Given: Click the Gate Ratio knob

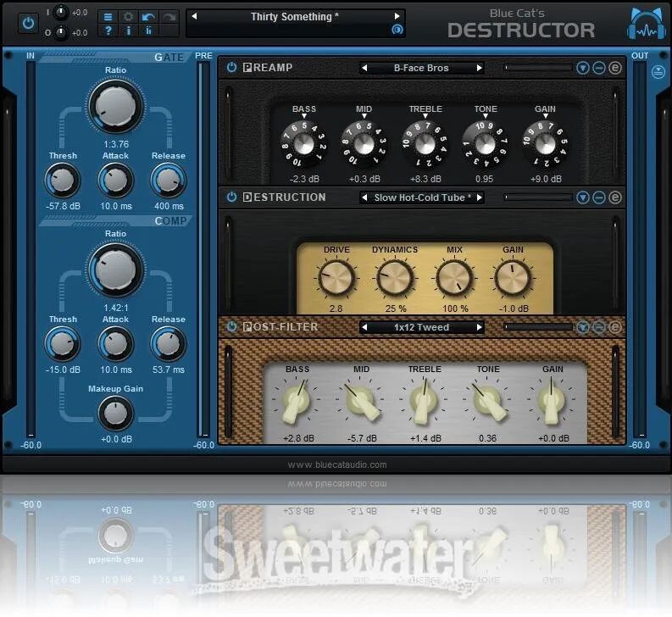Looking at the screenshot, I should (x=116, y=106).
